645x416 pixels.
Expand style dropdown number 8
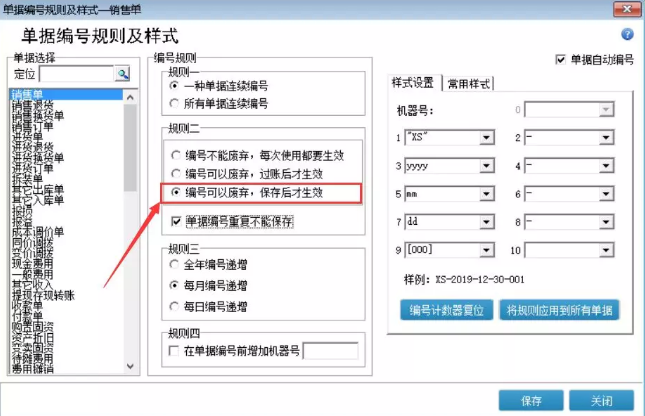pyautogui.click(x=606, y=222)
